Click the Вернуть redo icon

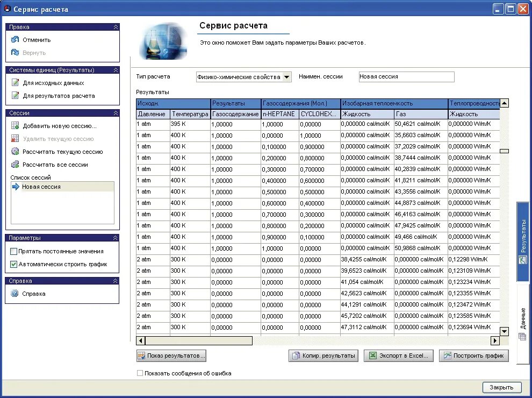[15, 52]
